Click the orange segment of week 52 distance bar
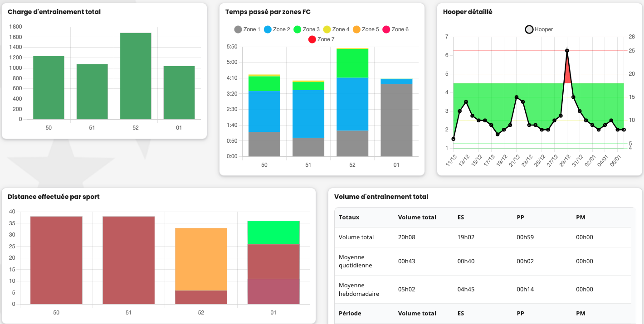644x324 pixels. 201,259
